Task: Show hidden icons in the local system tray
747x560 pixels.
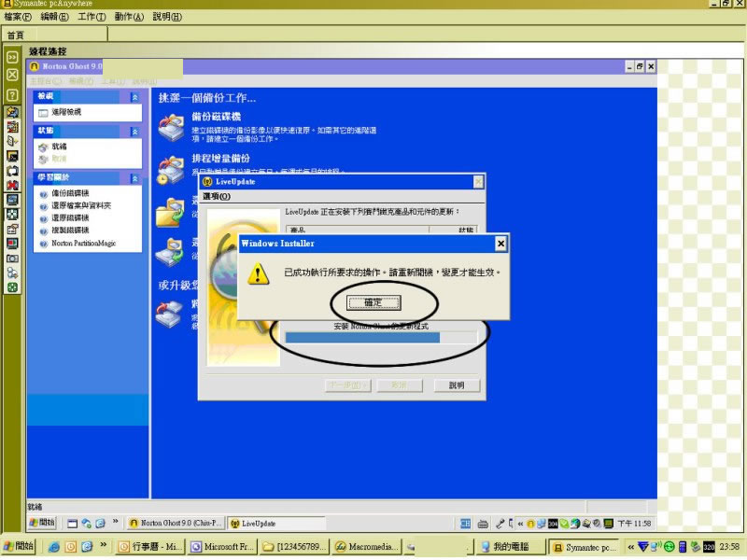Action: point(631,547)
